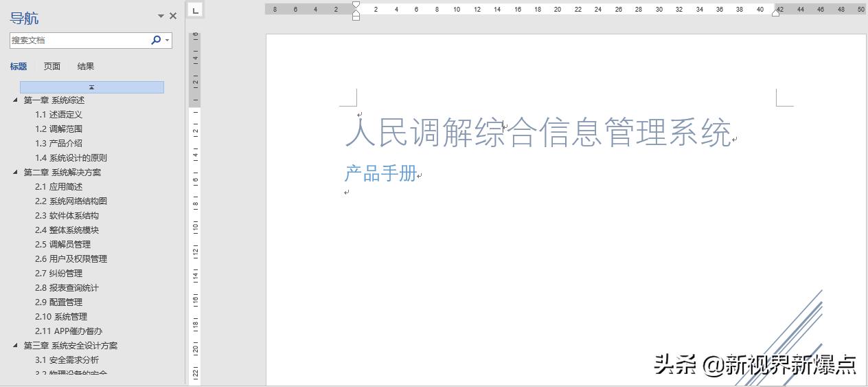Switch to the 页面 tab
This screenshot has height=387, width=868.
[52, 67]
